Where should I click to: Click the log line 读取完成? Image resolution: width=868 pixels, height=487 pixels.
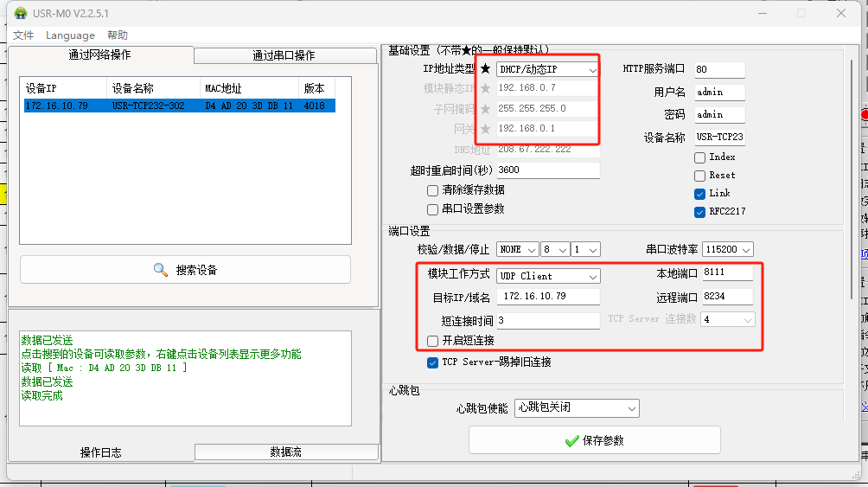pyautogui.click(x=42, y=395)
